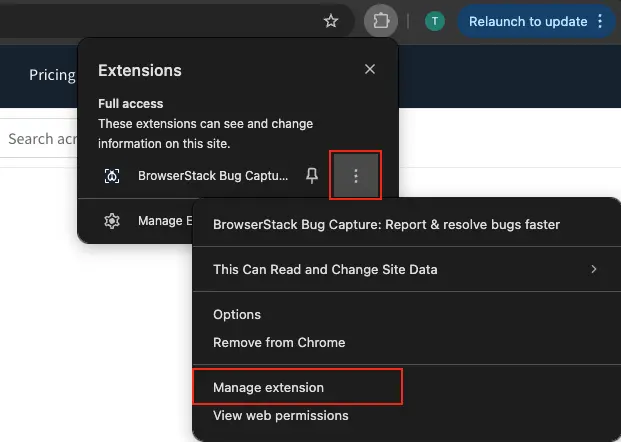This screenshot has height=442, width=621.
Task: Select BrowserStack Bug Capture extension name
Action: click(x=212, y=176)
